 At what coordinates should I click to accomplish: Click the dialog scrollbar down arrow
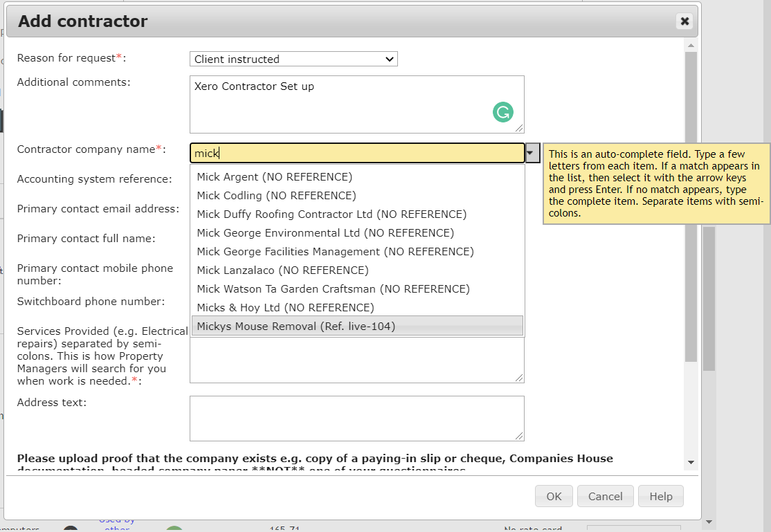pos(691,462)
